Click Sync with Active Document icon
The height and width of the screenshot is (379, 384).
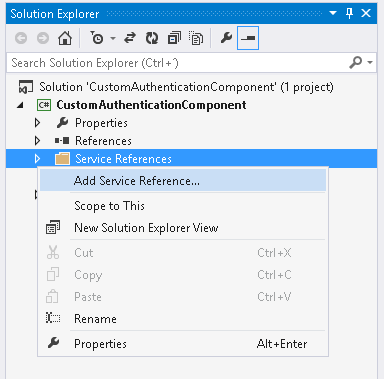point(130,38)
